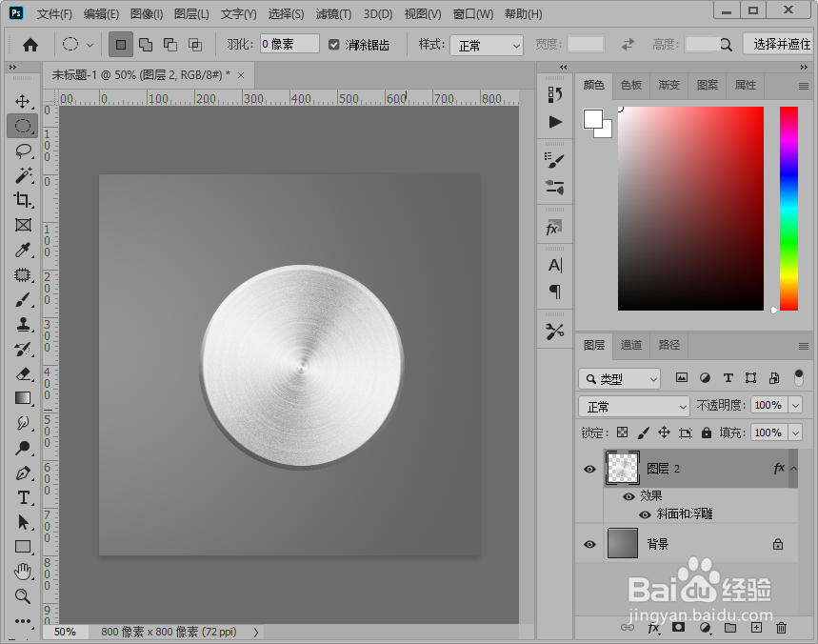Select the Brush tool

(x=23, y=300)
